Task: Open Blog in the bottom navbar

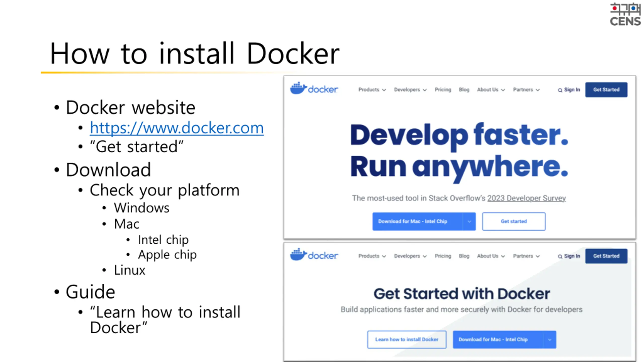Action: tap(464, 256)
